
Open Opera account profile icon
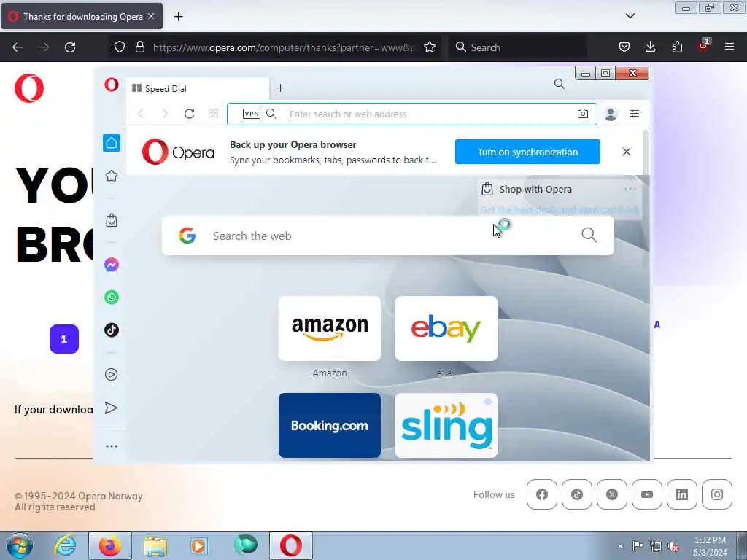pyautogui.click(x=611, y=114)
